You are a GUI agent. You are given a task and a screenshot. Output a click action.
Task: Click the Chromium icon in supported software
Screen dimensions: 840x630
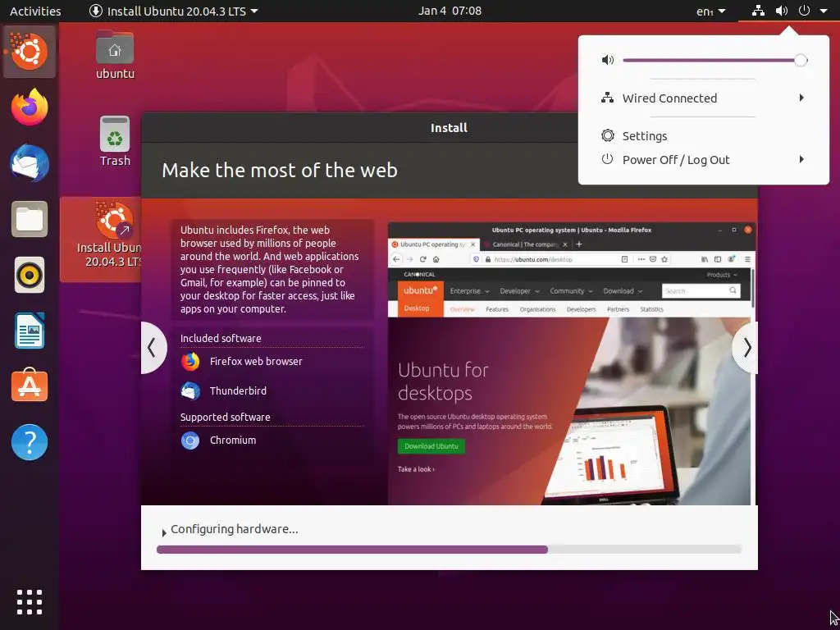click(x=190, y=441)
